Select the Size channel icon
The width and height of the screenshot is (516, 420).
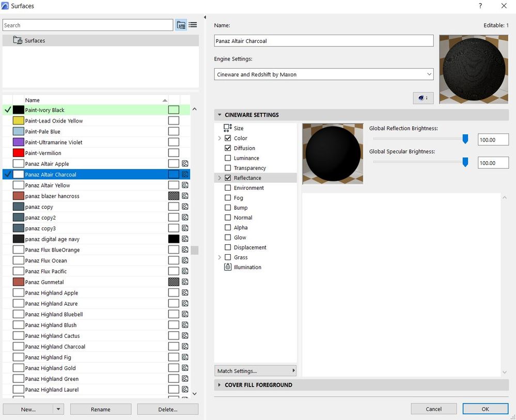point(228,128)
